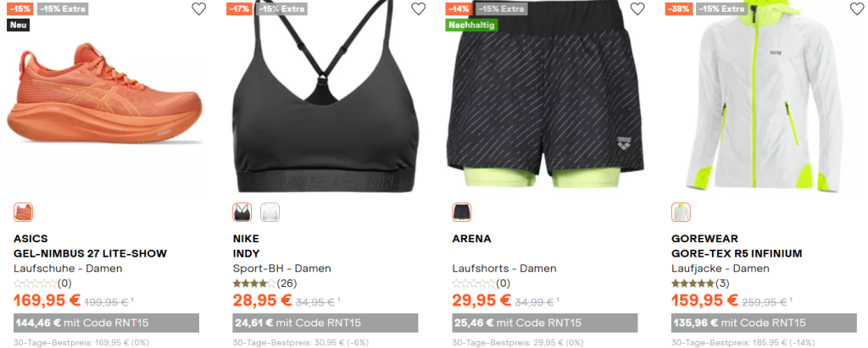Click the Nike Indy star rating (26)
The width and height of the screenshot is (868, 348).
pyautogui.click(x=264, y=284)
